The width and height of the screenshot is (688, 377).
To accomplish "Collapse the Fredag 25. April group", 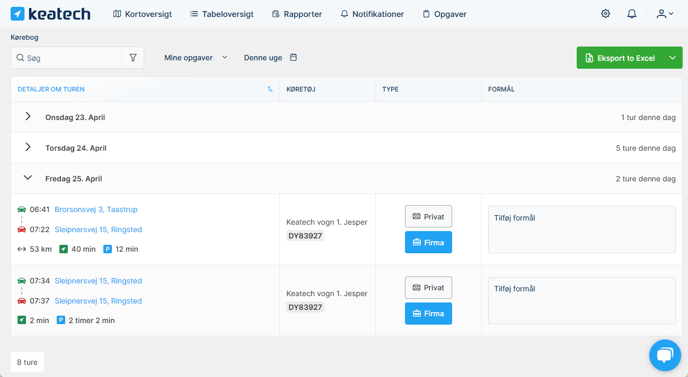I will pyautogui.click(x=28, y=178).
